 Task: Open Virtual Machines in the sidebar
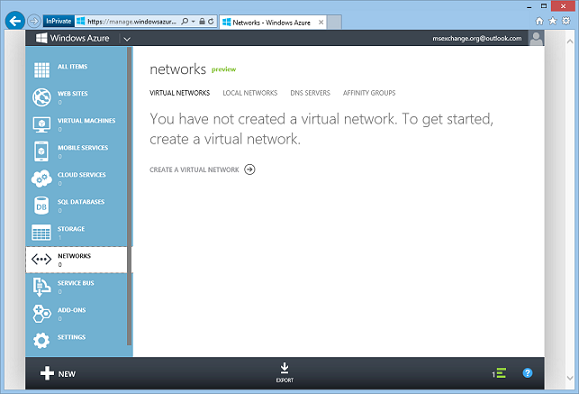coord(76,124)
